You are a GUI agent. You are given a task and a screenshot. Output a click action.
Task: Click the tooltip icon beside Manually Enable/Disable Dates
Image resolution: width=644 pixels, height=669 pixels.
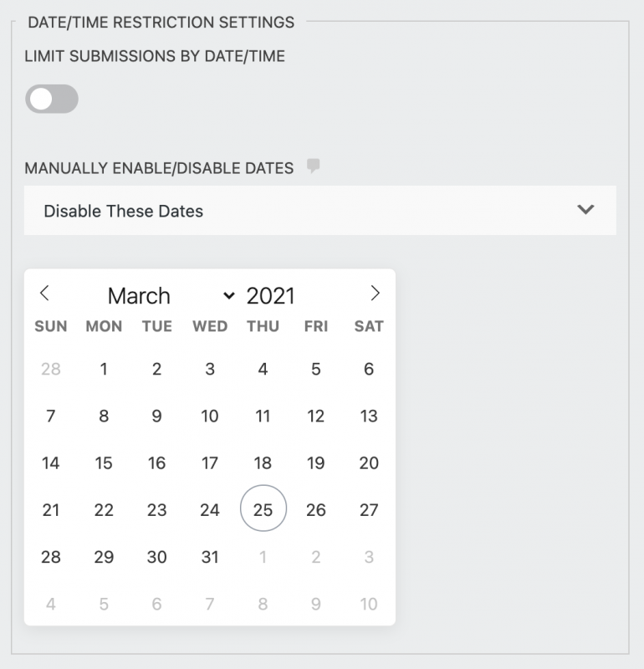(311, 168)
